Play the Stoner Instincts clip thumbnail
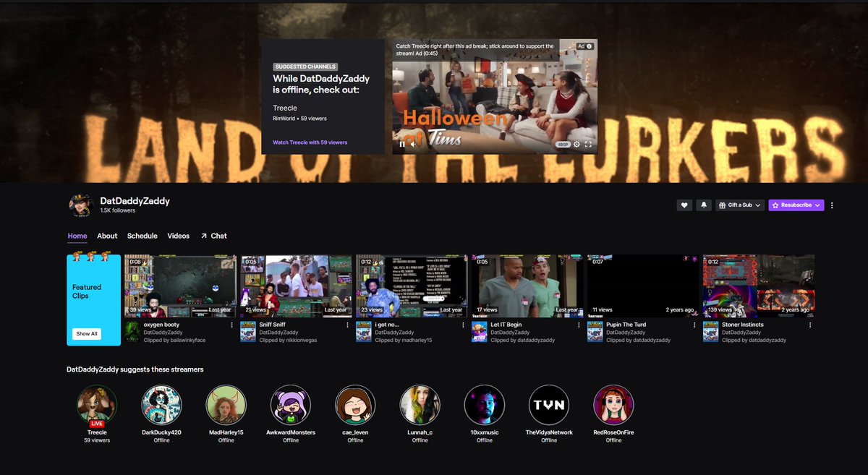The image size is (868, 475). click(759, 286)
